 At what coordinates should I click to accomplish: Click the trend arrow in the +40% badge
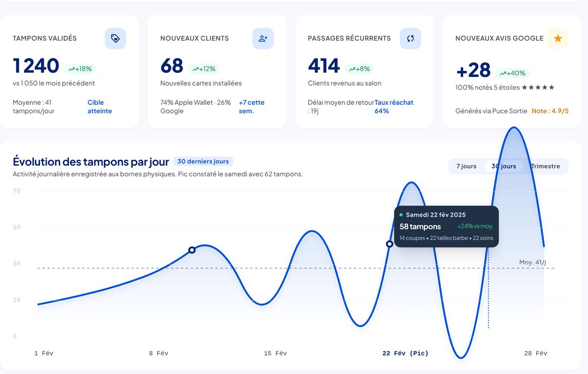[x=503, y=74]
